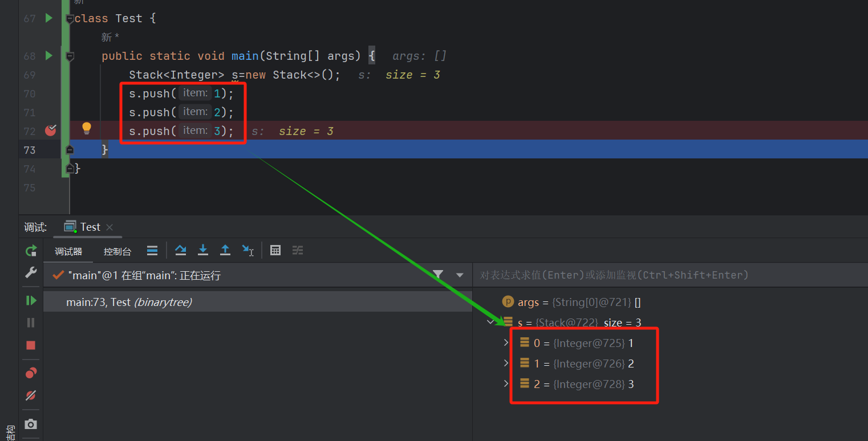Collapse the s = {Stack@722} variable node
This screenshot has height=441, width=868.
[490, 322]
